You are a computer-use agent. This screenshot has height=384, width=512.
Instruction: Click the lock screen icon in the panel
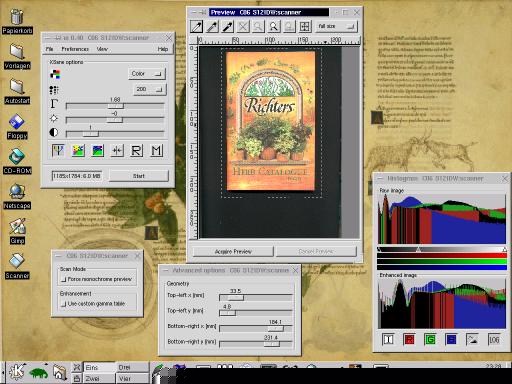pos(77,379)
